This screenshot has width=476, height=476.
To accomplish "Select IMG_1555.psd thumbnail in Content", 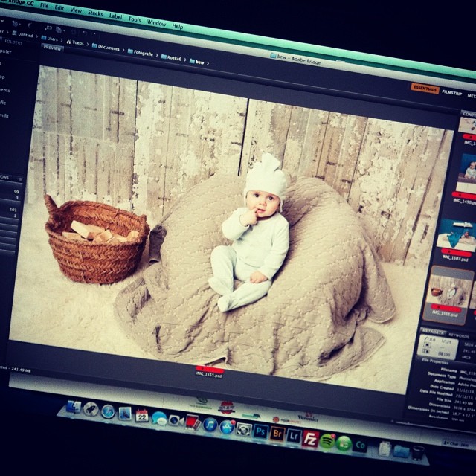I will pos(448,295).
